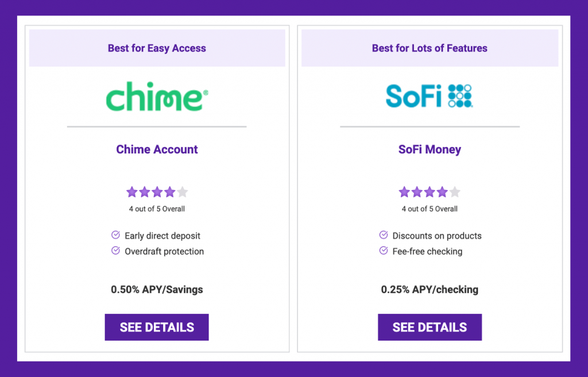Screen dimensions: 588x377
Task: Open SEE DETAILS for SoFi Money
Action: click(x=430, y=327)
